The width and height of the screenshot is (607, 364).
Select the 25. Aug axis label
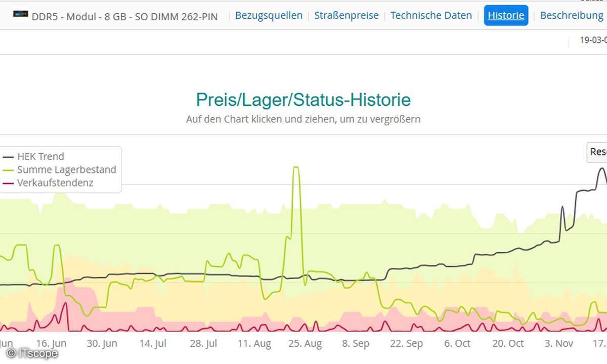[x=305, y=344]
